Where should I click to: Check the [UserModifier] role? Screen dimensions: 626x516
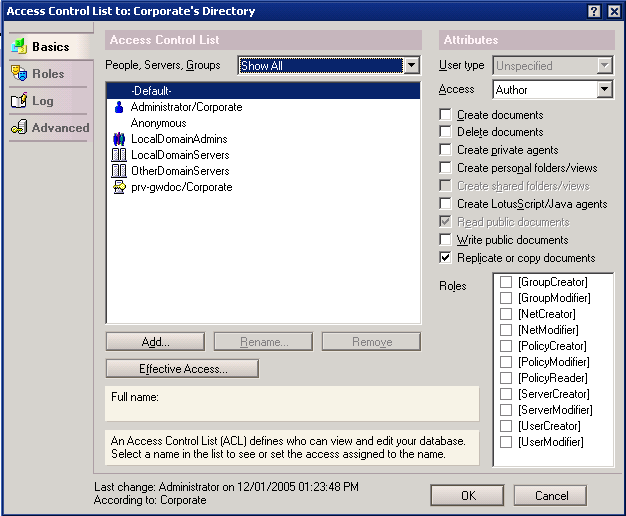506,442
